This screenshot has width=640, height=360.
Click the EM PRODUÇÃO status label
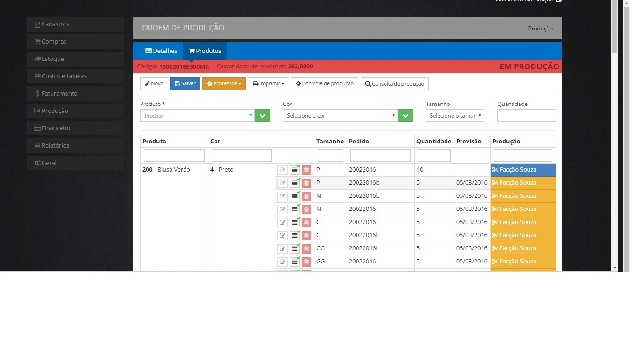click(529, 67)
